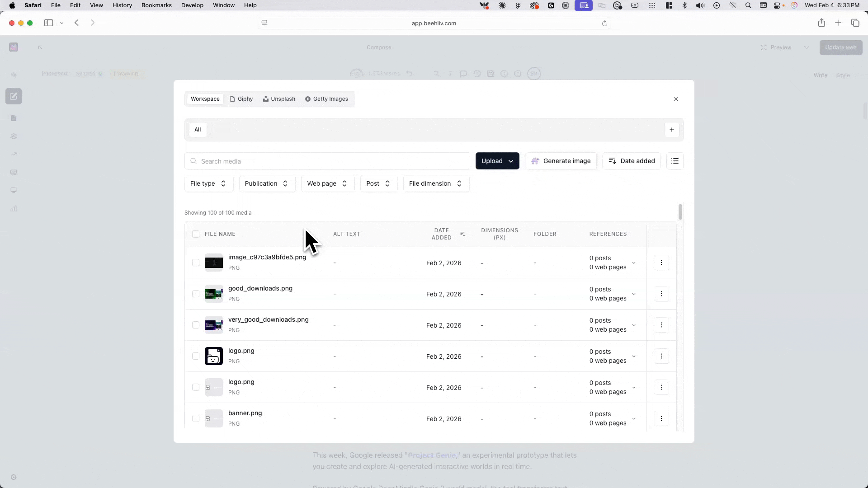This screenshot has width=868, height=488.
Task: Click the list view toggle icon
Action: tap(675, 161)
